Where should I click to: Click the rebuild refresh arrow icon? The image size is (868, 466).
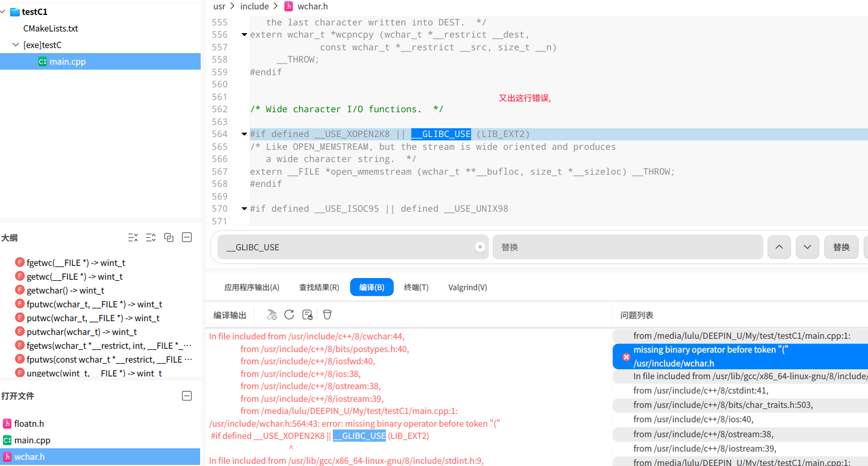(x=289, y=315)
